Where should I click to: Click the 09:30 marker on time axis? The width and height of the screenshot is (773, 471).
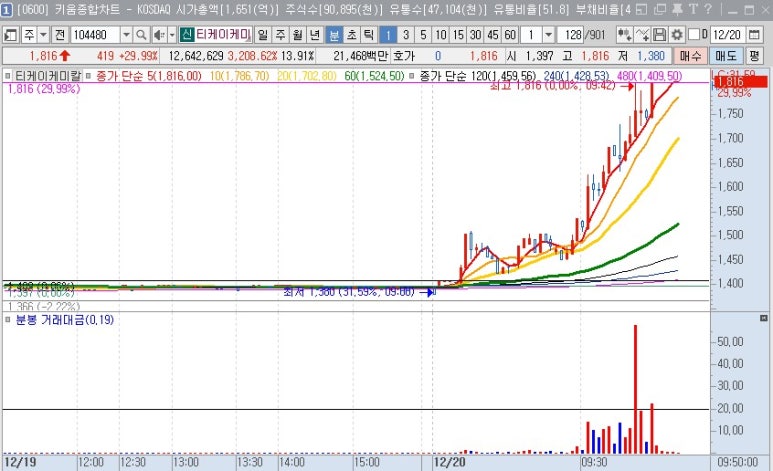(594, 463)
